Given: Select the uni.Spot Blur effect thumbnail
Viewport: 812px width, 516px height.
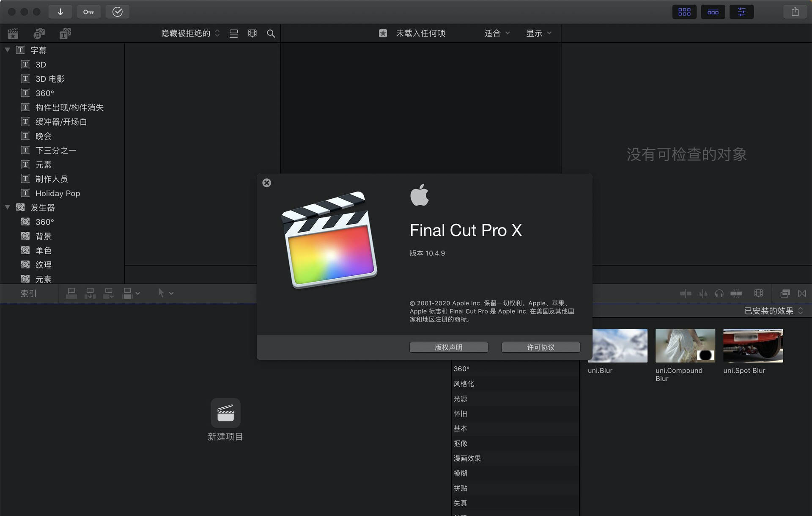Looking at the screenshot, I should [x=753, y=346].
